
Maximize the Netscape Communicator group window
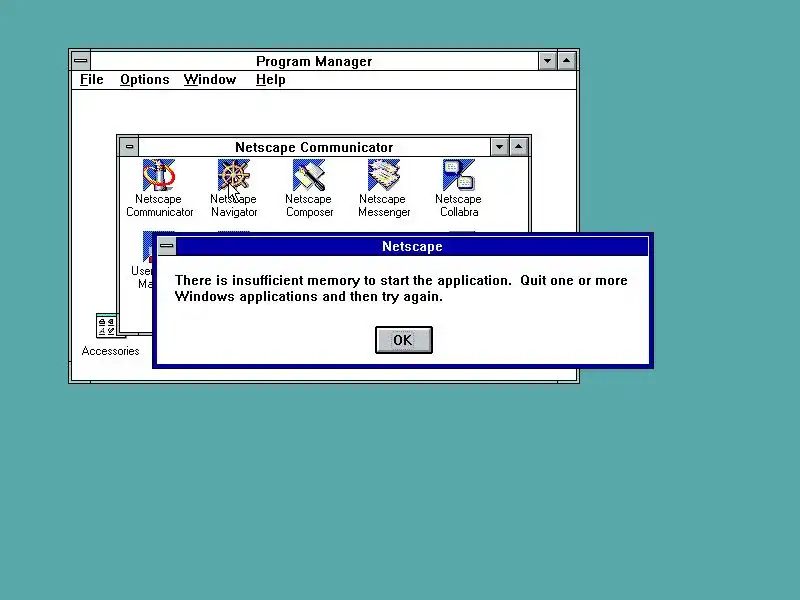tap(518, 147)
